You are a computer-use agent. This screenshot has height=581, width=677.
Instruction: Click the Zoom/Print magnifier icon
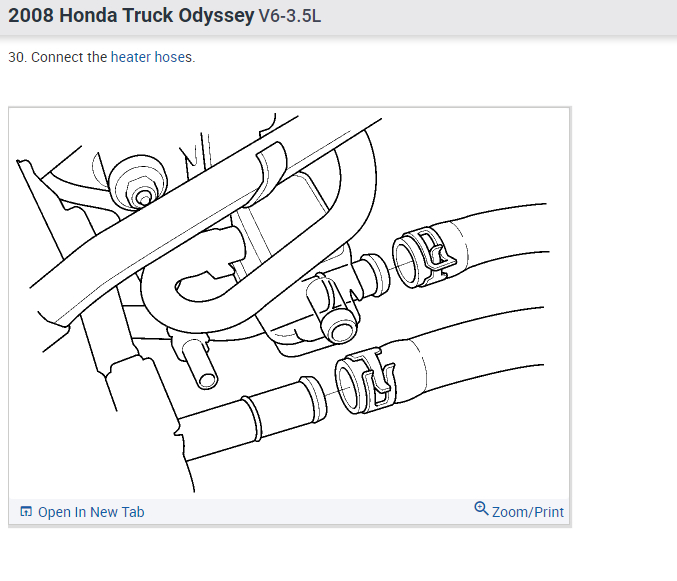481,508
